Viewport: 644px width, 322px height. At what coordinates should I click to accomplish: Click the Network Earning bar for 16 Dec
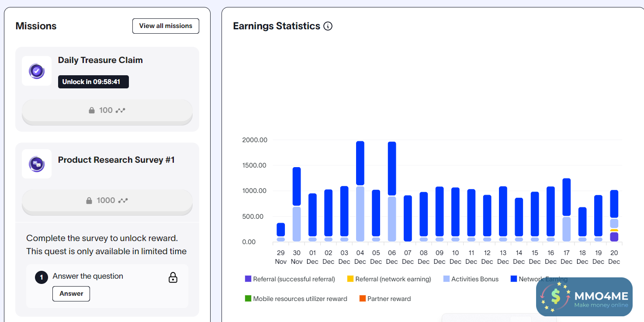[x=551, y=212]
